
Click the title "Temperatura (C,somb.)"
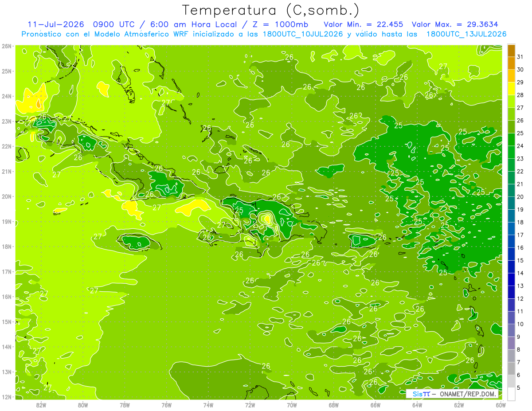271,10
